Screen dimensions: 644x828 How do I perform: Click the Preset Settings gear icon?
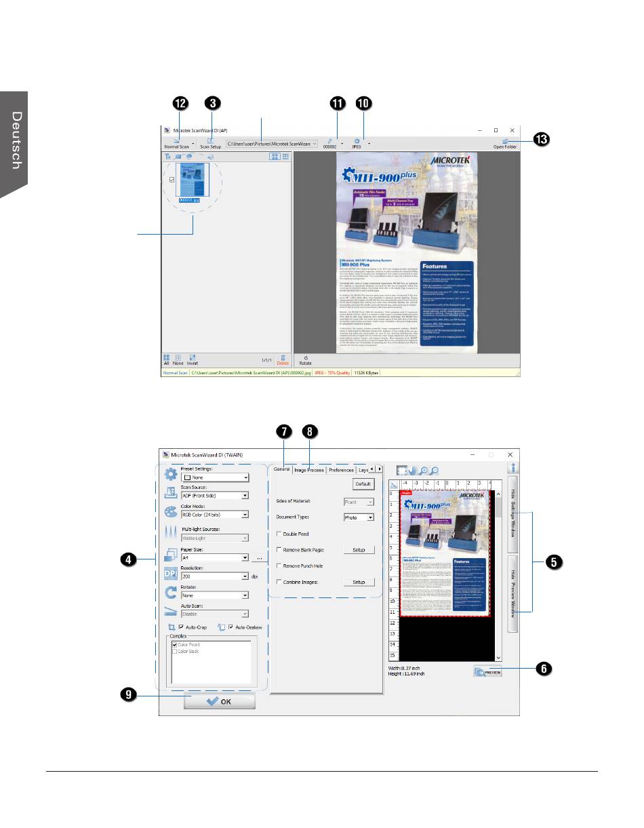point(172,474)
